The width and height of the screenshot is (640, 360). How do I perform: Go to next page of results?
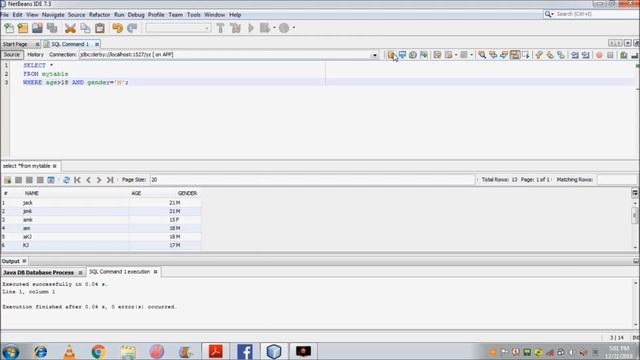(x=99, y=180)
